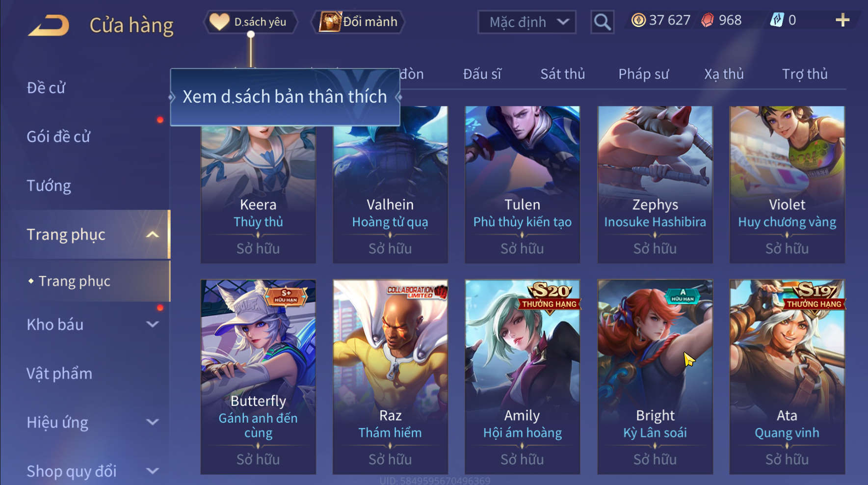Click the red ruby currency icon

point(707,20)
